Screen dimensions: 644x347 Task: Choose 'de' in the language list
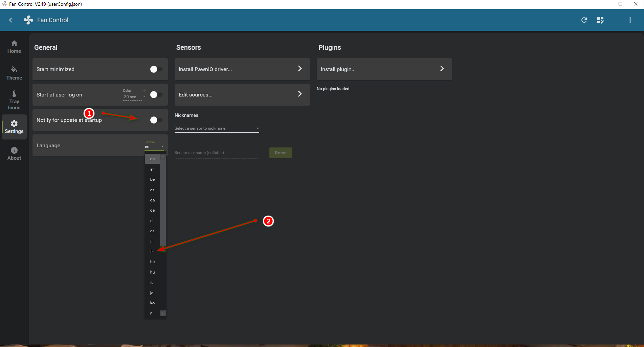pyautogui.click(x=152, y=210)
